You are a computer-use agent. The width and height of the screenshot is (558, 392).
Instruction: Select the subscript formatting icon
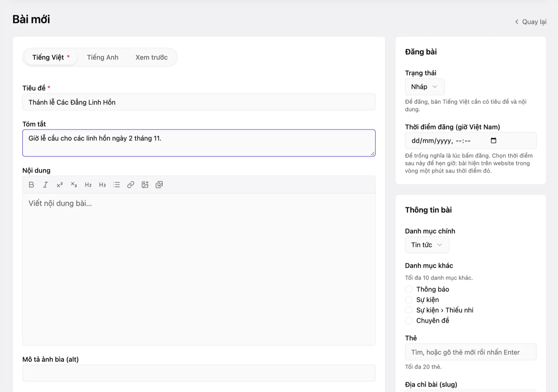[74, 185]
